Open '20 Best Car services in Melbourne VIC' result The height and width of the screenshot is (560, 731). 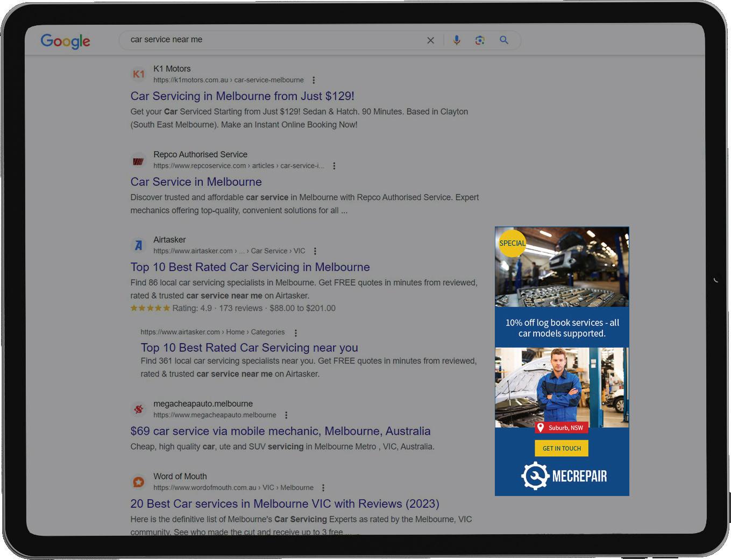[285, 504]
